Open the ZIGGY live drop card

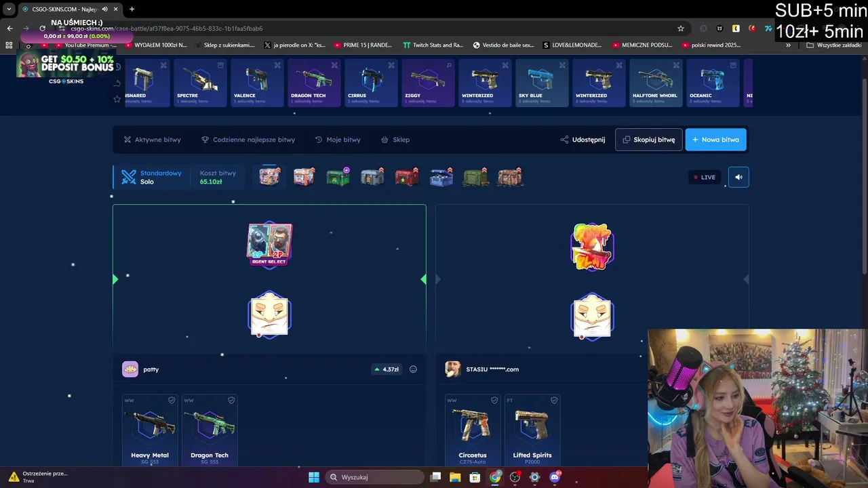point(428,83)
